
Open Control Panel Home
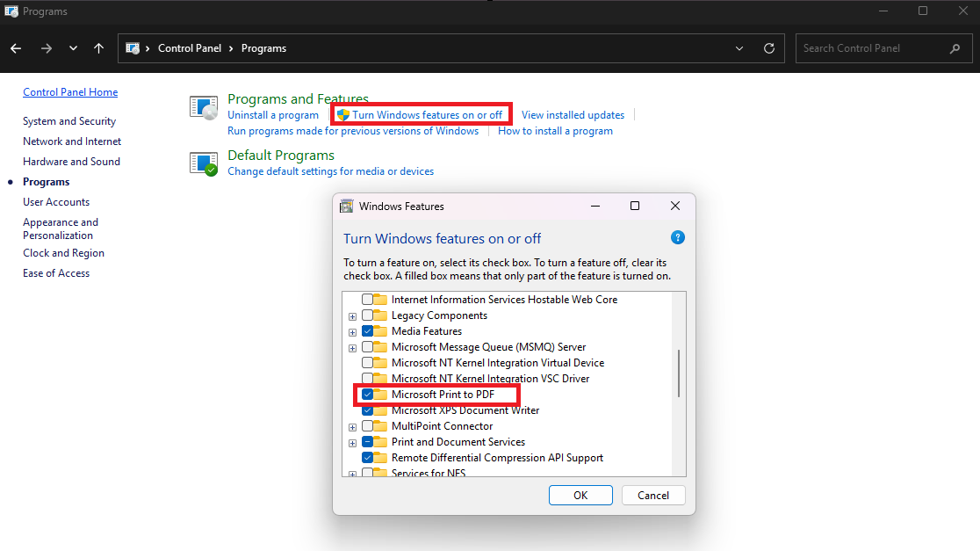coord(70,92)
